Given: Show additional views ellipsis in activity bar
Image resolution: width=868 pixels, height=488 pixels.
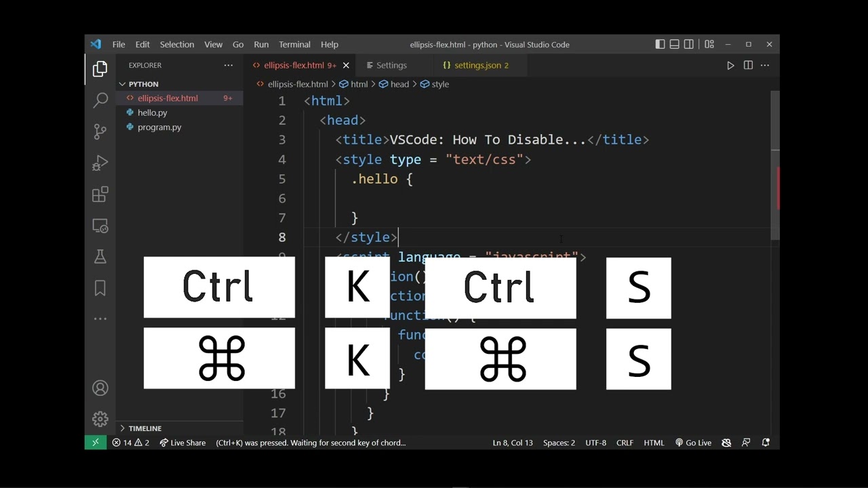Looking at the screenshot, I should pyautogui.click(x=100, y=319).
